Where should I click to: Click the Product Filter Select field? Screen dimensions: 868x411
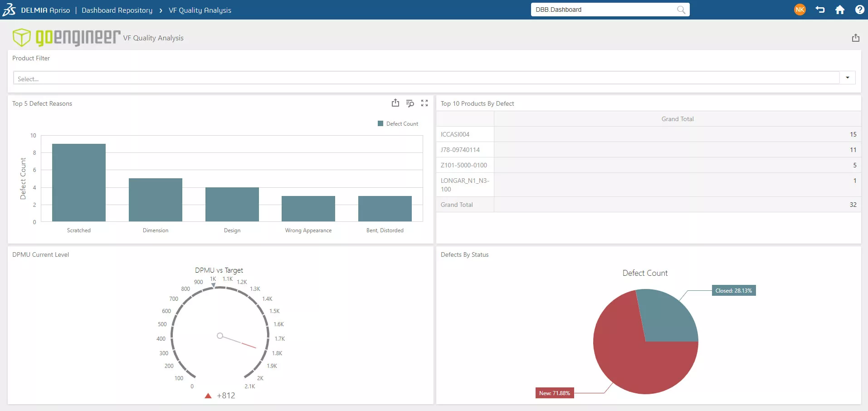(x=426, y=78)
